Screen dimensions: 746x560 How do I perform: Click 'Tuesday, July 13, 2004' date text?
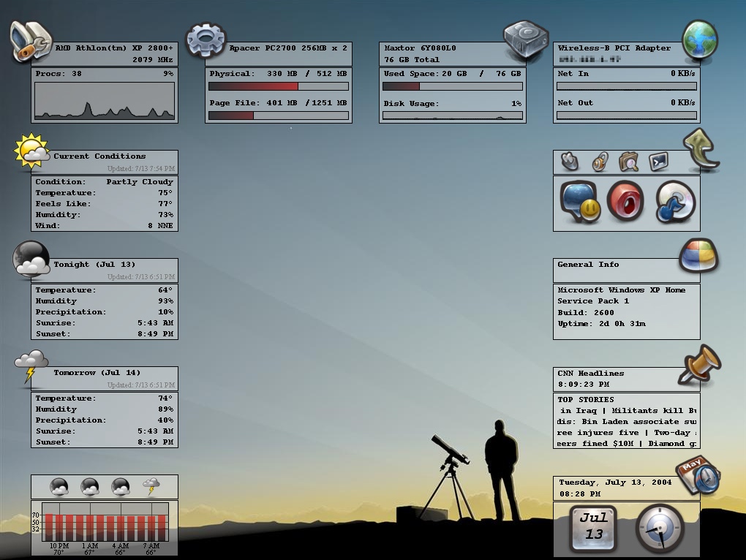point(615,483)
